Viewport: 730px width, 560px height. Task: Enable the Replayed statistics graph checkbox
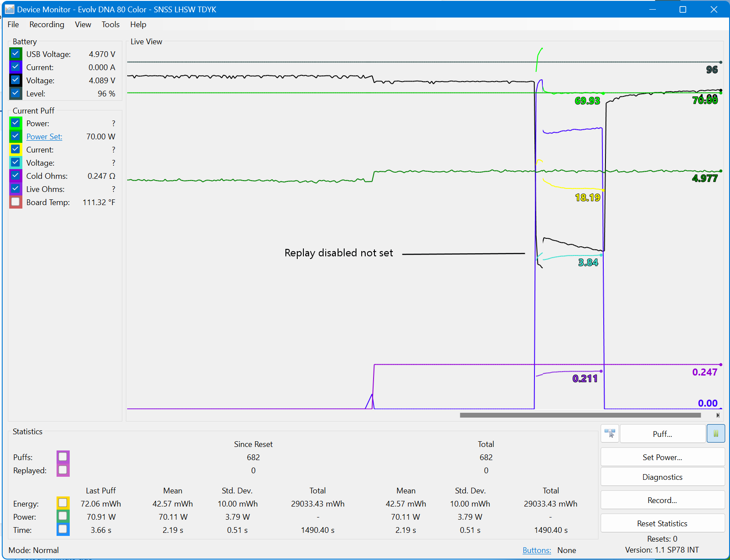(x=63, y=470)
